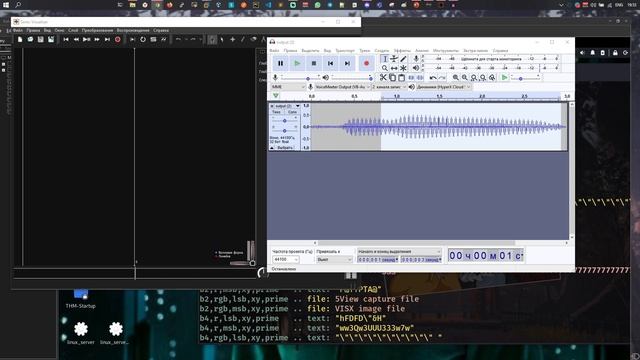Cut the selection with the scissors icon
The width and height of the screenshot is (640, 360).
pos(383,78)
